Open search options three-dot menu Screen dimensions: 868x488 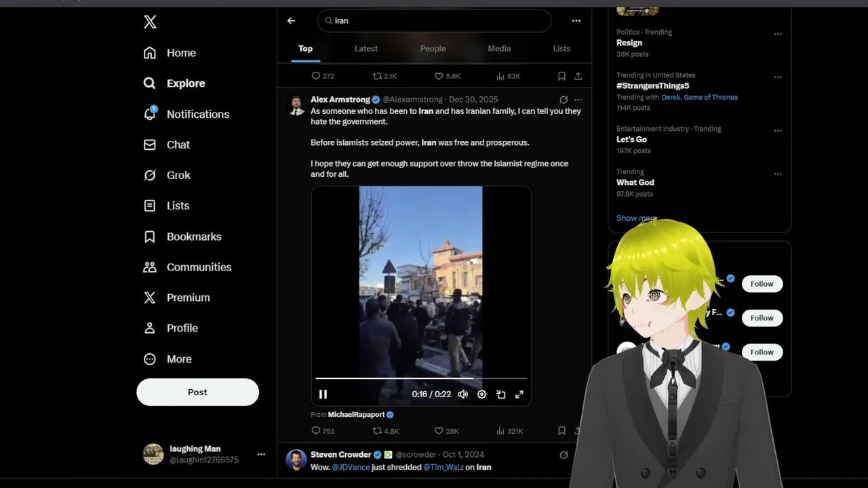click(x=576, y=21)
